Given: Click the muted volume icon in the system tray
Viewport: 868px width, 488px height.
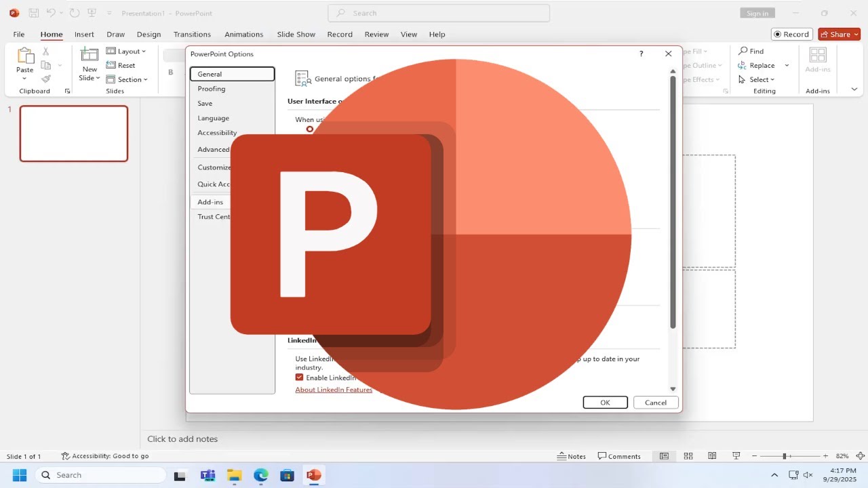Looking at the screenshot, I should [808, 475].
